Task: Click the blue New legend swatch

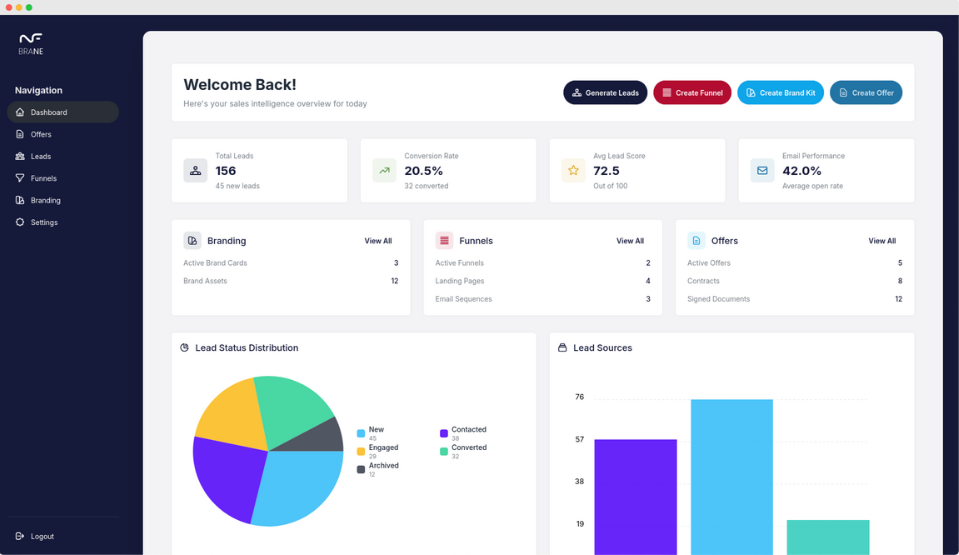Action: [361, 433]
